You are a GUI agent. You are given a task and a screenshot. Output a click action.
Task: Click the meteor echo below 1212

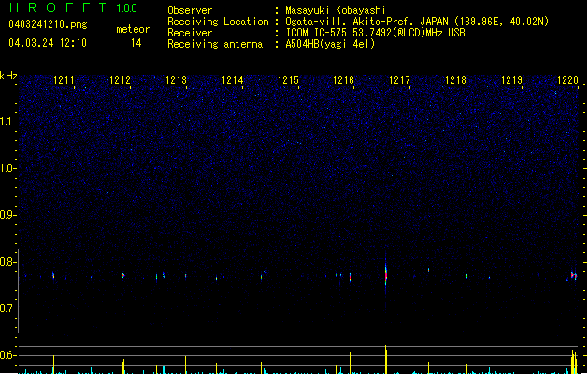coord(123,275)
